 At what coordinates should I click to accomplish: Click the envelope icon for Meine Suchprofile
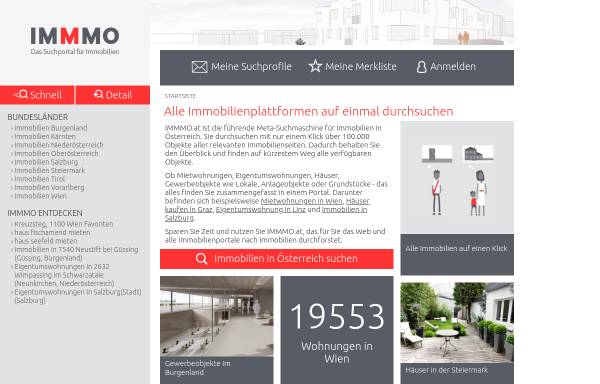click(199, 67)
